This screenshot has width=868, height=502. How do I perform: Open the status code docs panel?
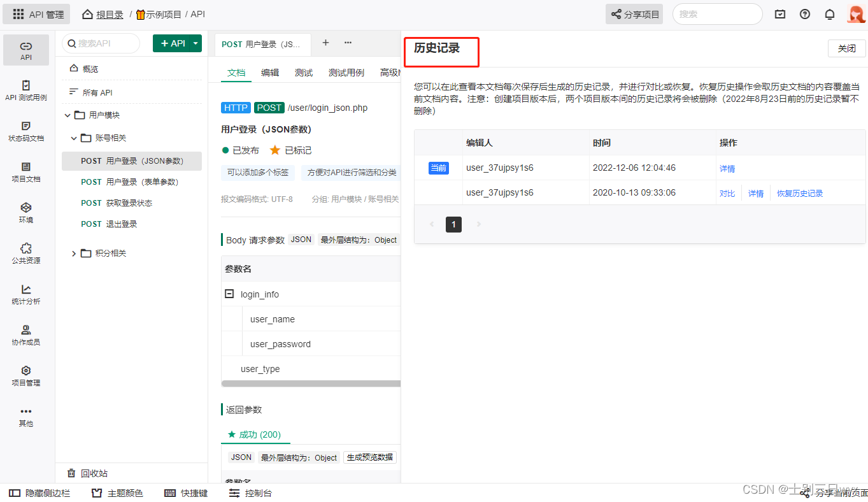[25, 131]
